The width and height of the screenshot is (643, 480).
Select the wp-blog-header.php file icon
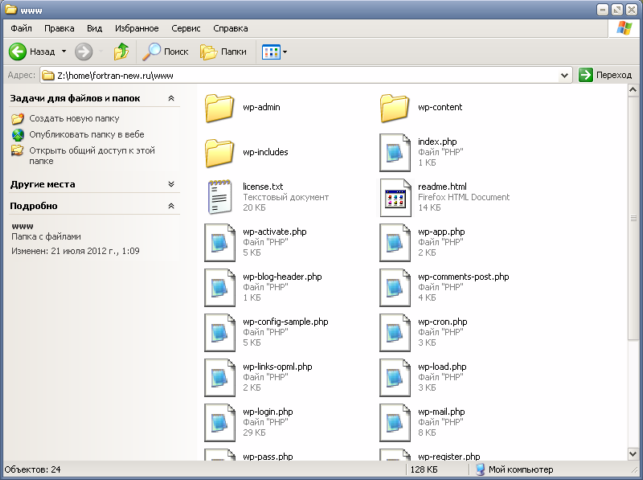click(220, 288)
